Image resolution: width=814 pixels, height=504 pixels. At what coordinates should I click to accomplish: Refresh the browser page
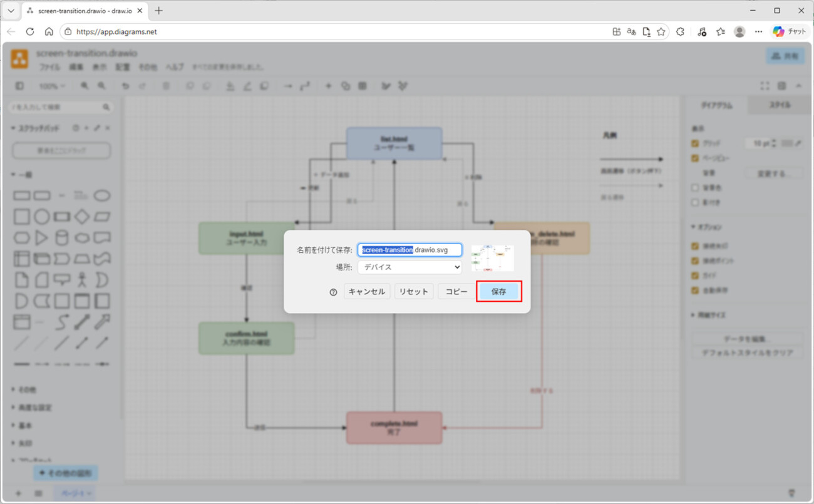point(30,31)
